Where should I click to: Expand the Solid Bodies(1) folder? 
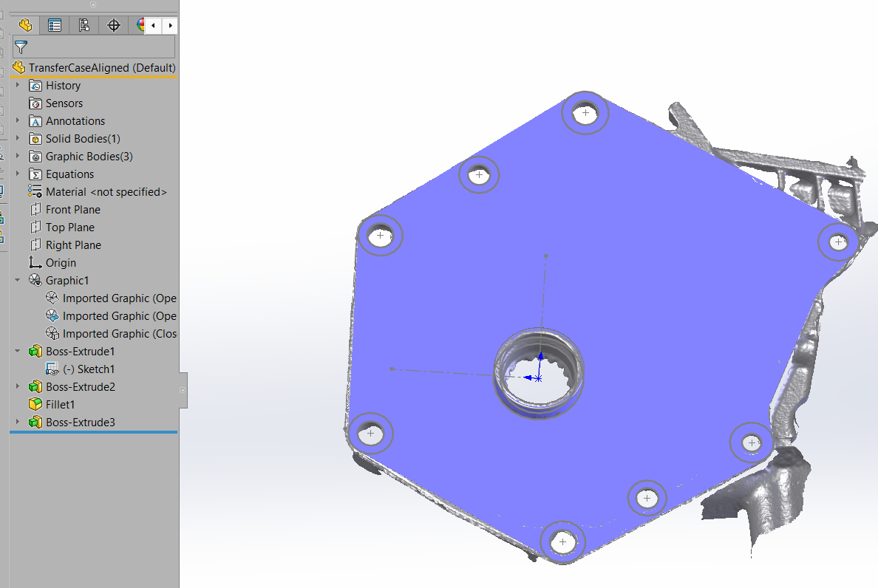18,139
